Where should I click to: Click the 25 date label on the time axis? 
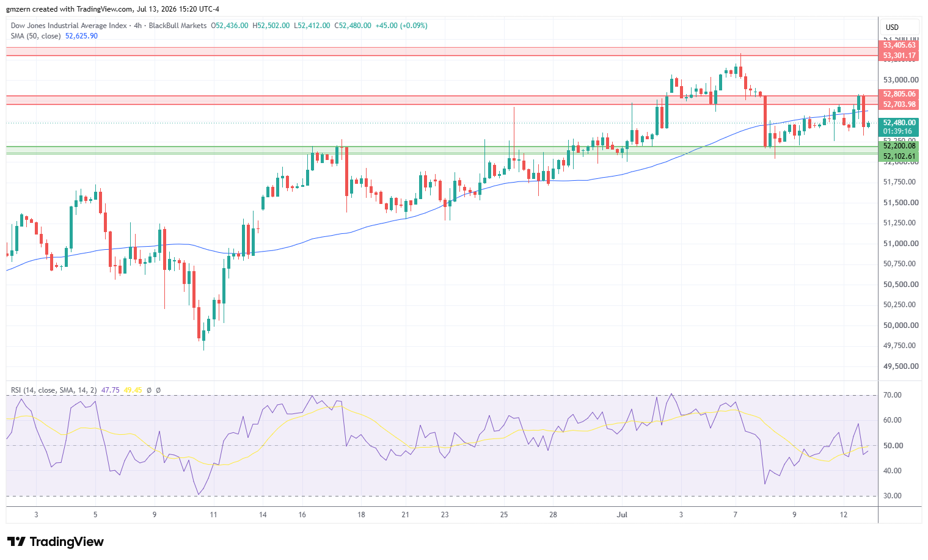coord(504,515)
